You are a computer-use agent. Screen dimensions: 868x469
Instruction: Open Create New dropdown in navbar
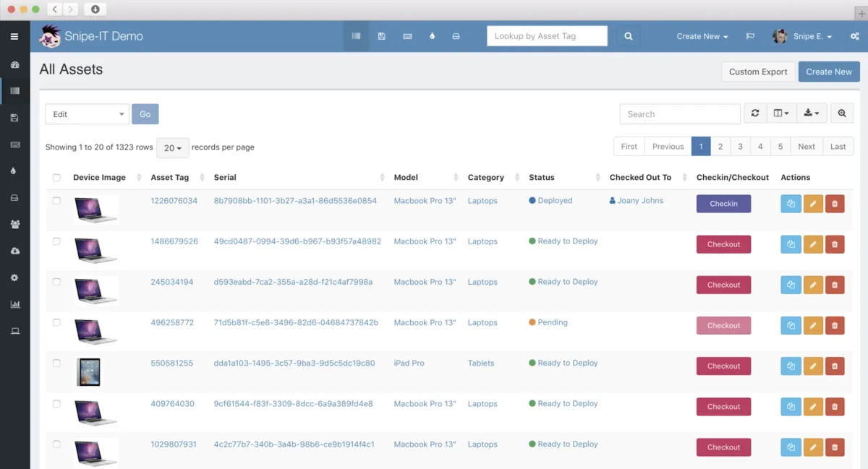(702, 36)
